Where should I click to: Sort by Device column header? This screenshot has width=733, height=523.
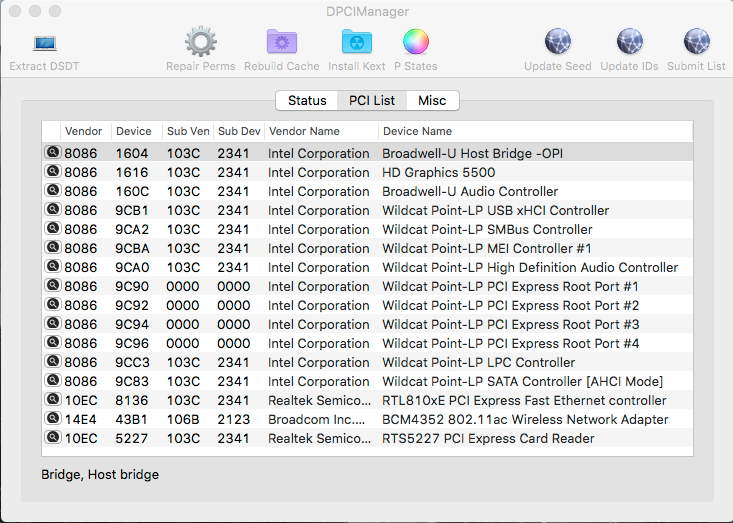(x=137, y=131)
